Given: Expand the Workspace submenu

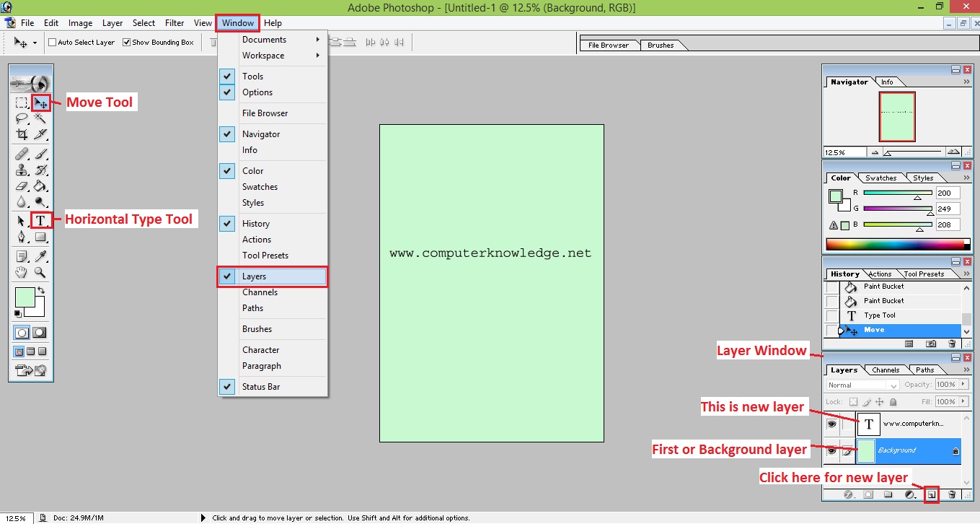Looking at the screenshot, I should (273, 55).
